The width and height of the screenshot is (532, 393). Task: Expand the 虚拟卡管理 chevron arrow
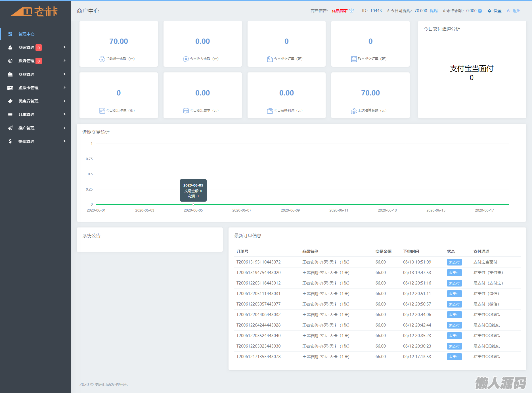[64, 88]
